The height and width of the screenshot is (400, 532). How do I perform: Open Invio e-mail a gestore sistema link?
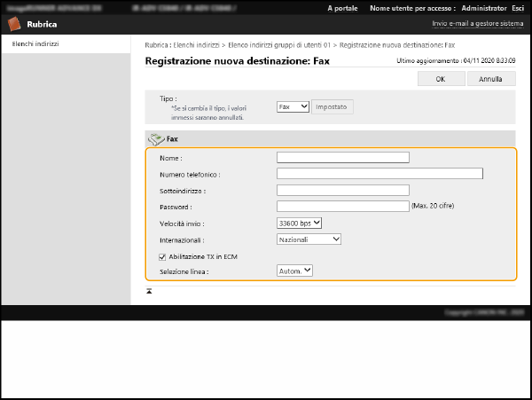pos(477,24)
